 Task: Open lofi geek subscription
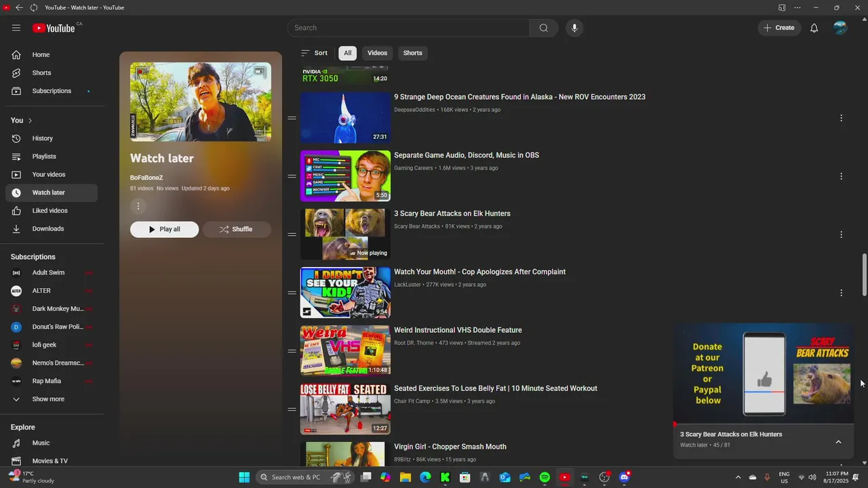pyautogui.click(x=52, y=345)
